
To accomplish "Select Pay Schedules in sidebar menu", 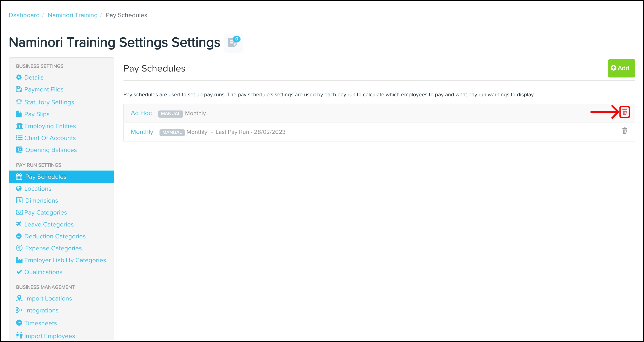I will coord(46,177).
